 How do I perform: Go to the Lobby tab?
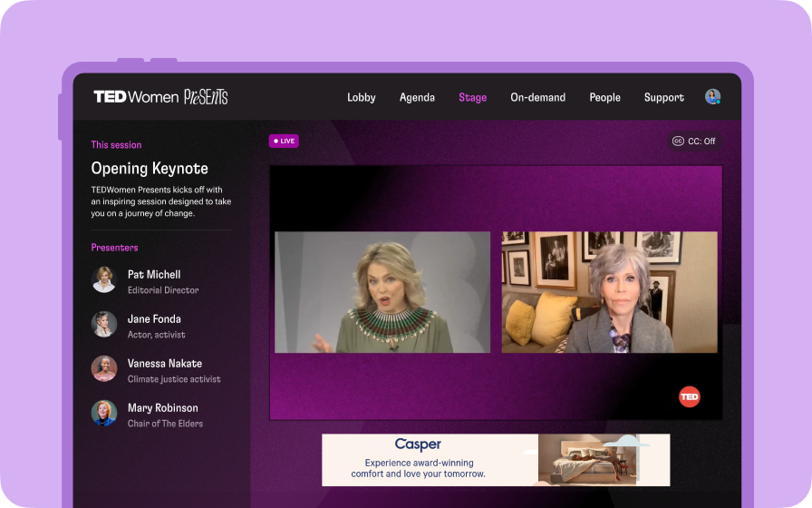point(361,97)
